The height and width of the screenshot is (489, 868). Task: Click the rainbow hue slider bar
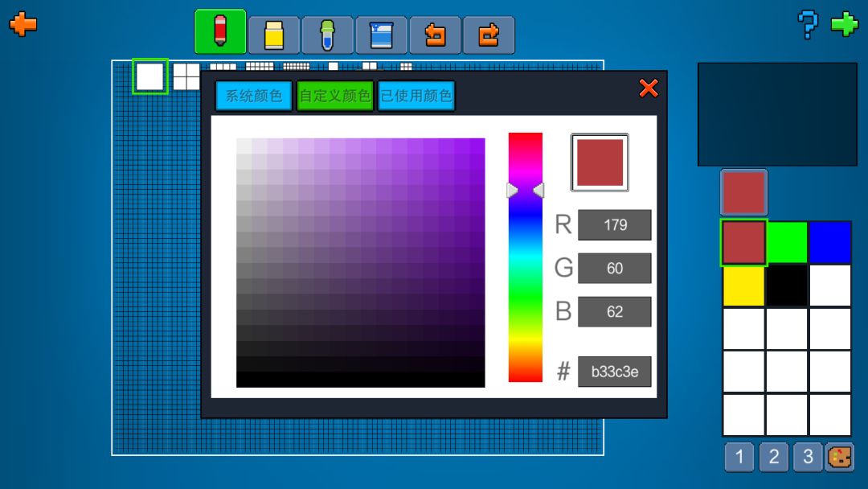point(526,257)
